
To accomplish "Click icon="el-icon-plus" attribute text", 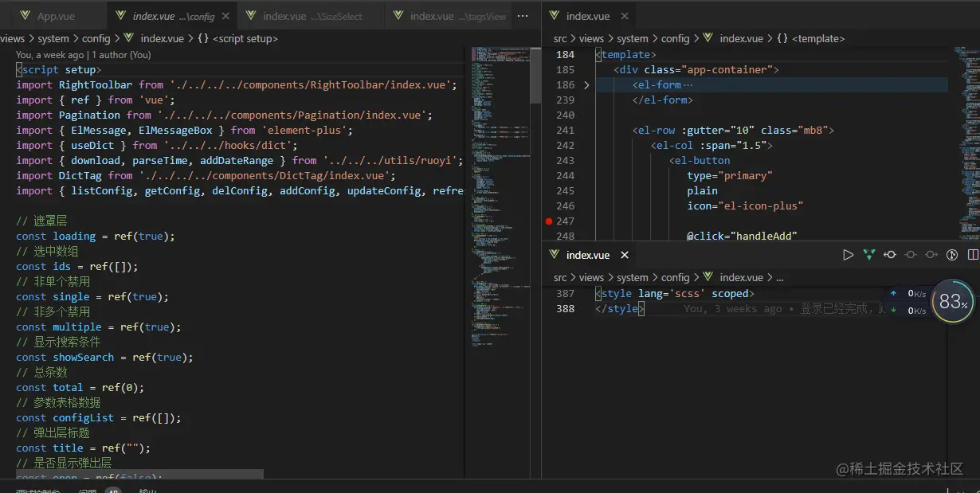I will point(745,205).
